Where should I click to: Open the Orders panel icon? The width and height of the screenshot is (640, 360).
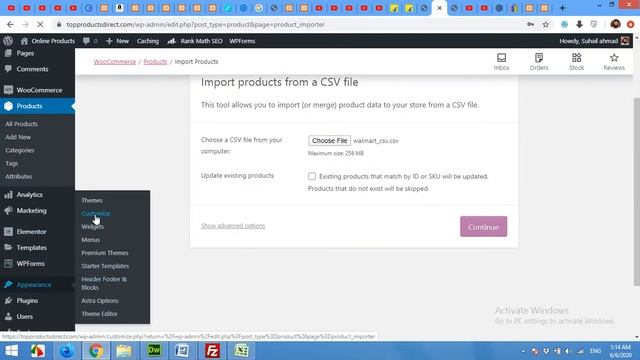539,62
